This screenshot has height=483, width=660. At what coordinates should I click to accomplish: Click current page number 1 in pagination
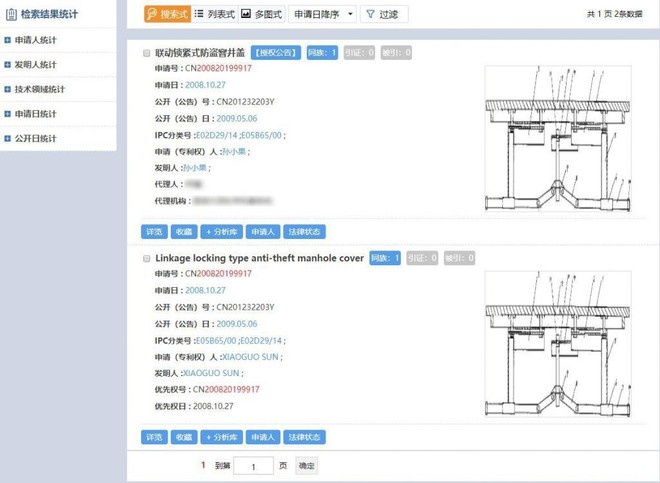coord(203,465)
